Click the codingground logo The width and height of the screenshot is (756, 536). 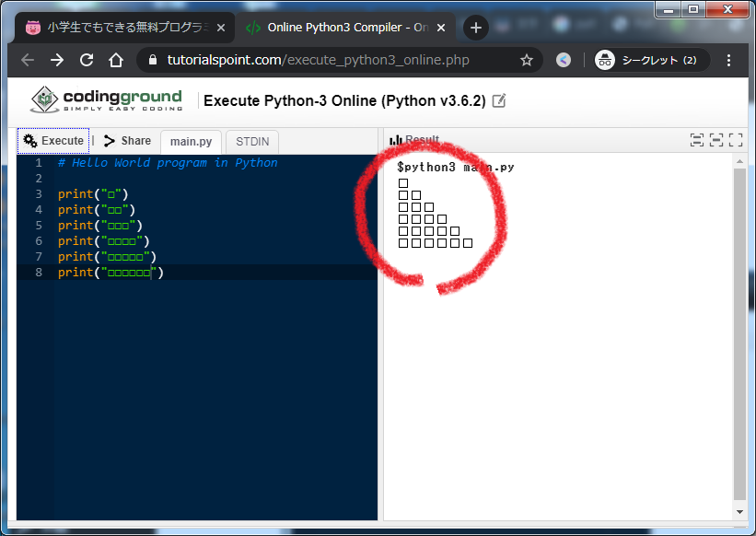click(x=107, y=99)
